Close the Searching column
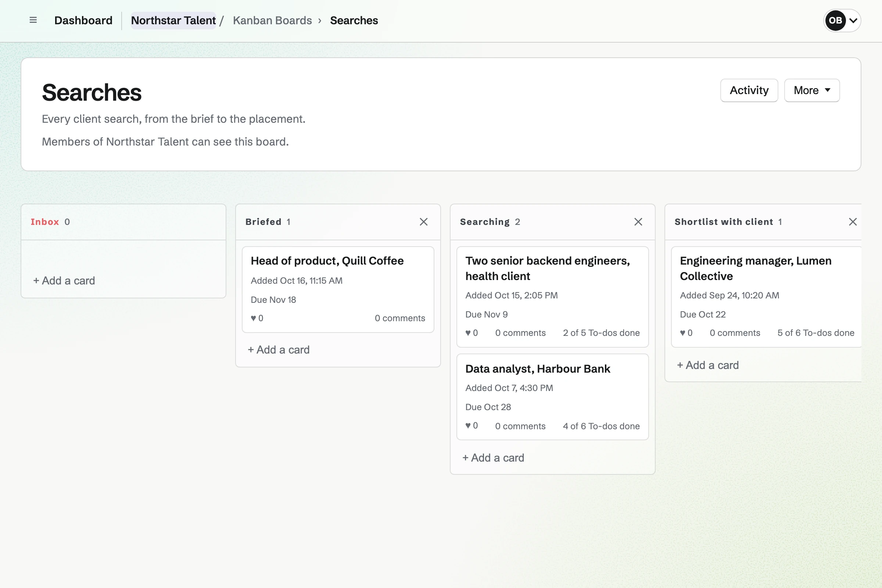Image resolution: width=882 pixels, height=588 pixels. click(x=638, y=222)
